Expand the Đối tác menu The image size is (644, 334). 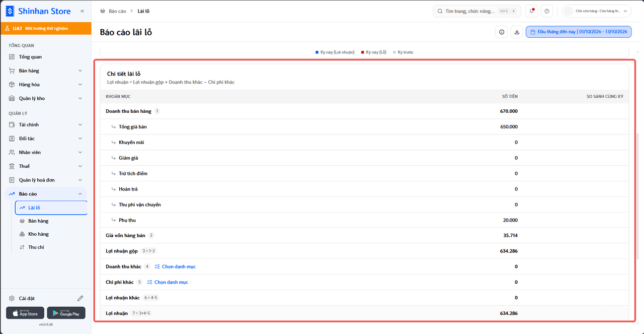46,139
